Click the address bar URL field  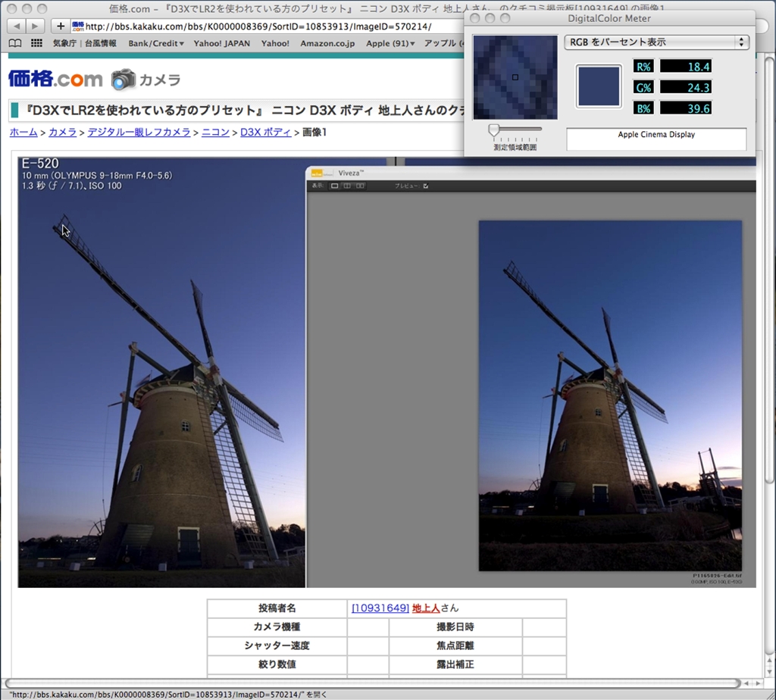[x=268, y=27]
